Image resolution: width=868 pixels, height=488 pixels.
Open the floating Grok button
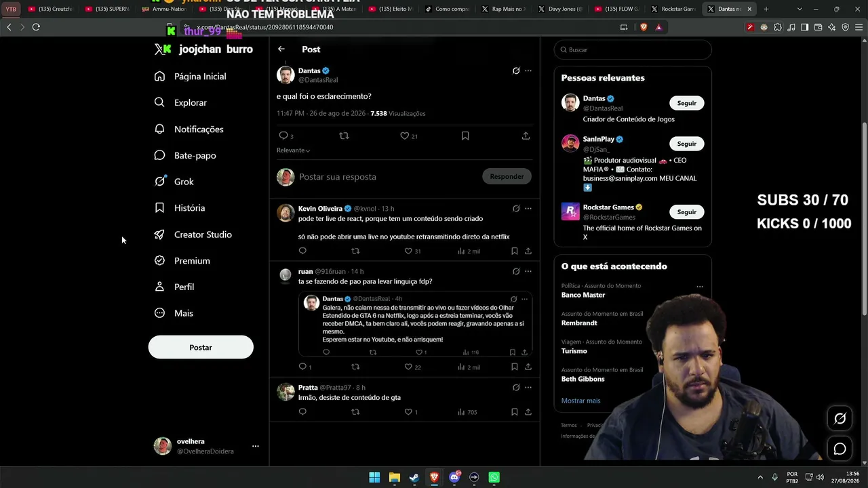[840, 418]
